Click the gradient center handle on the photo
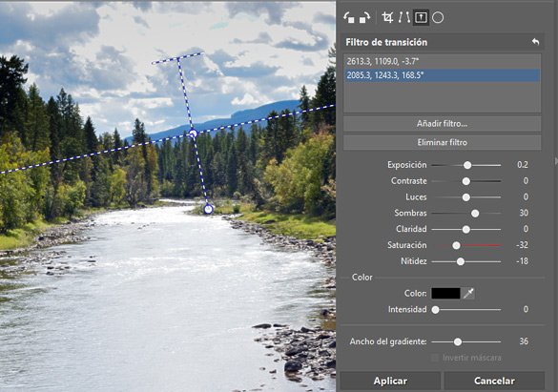Screen dimensions: 558x392 click(193, 134)
